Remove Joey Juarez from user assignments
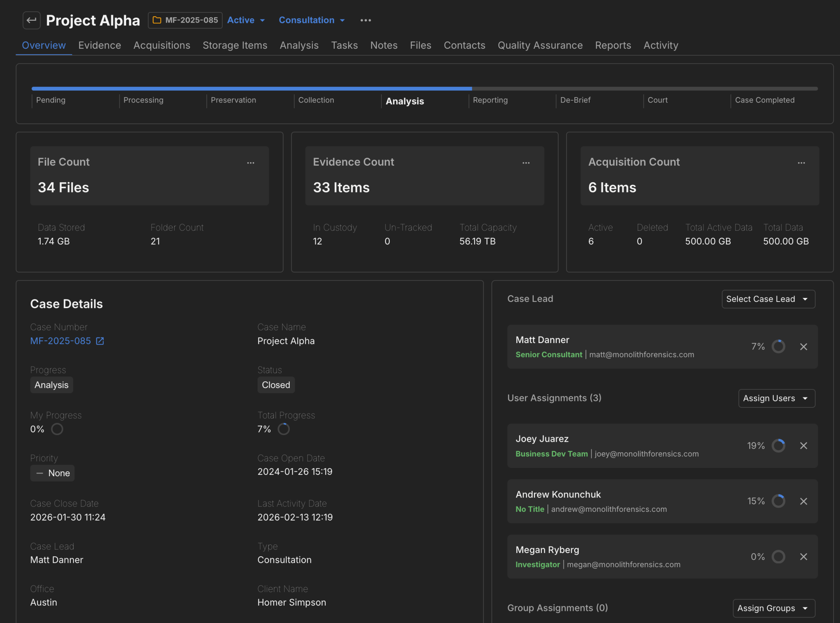Image resolution: width=840 pixels, height=623 pixels. (x=803, y=446)
